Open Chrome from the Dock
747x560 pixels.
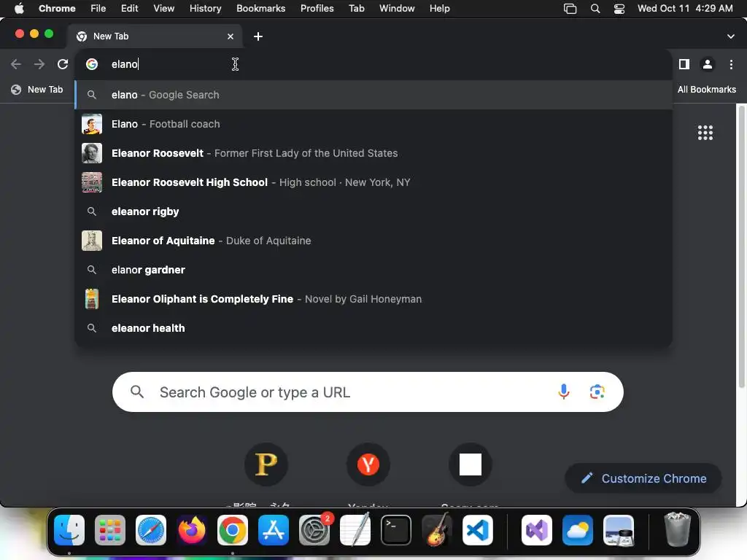233,530
